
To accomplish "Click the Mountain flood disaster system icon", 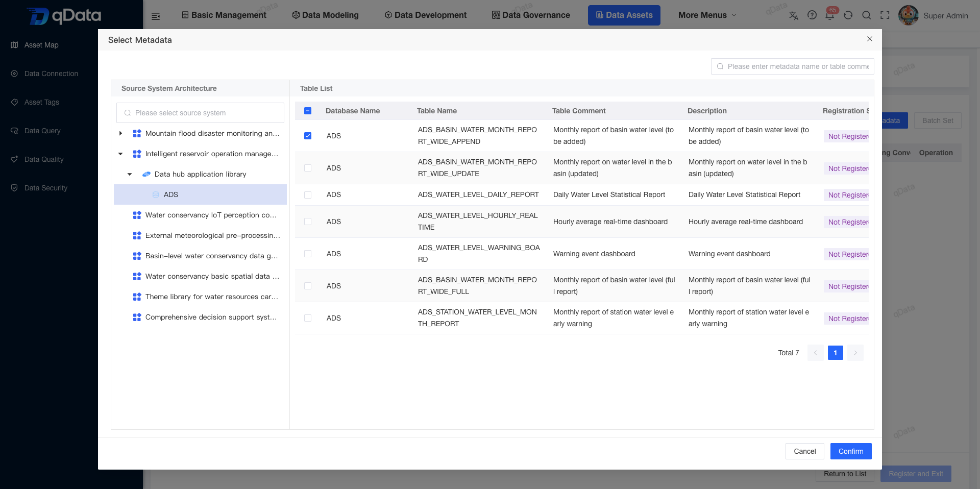I will [x=137, y=133].
